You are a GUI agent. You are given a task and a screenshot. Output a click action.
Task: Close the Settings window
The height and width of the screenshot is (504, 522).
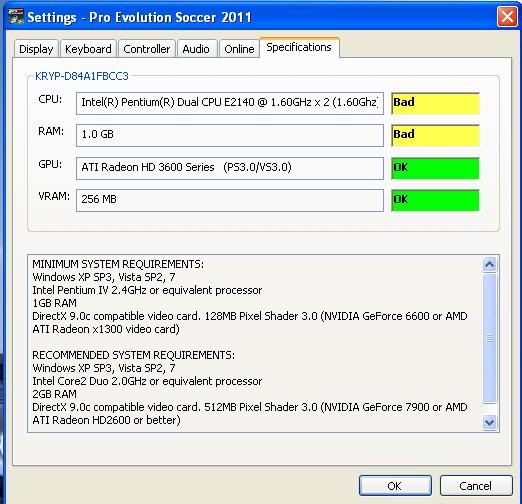(x=507, y=16)
